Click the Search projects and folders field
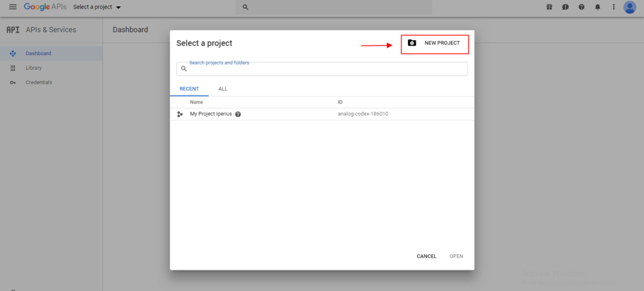 (x=322, y=69)
